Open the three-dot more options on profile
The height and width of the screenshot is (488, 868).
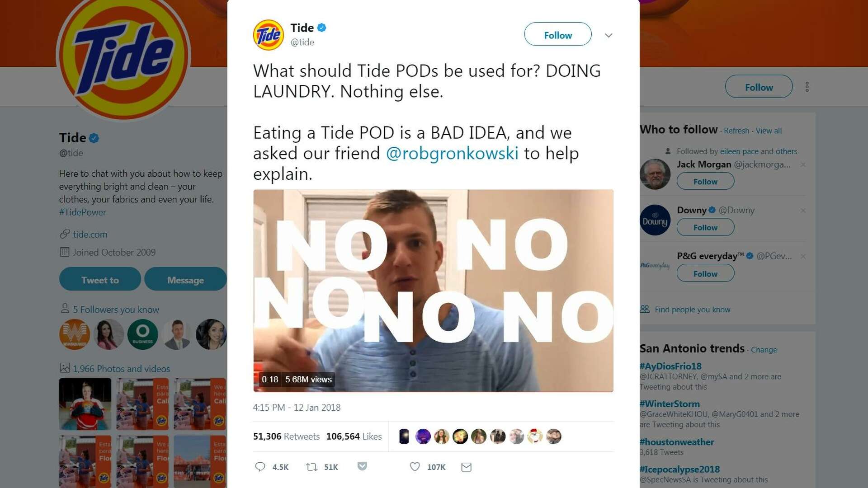click(x=807, y=87)
